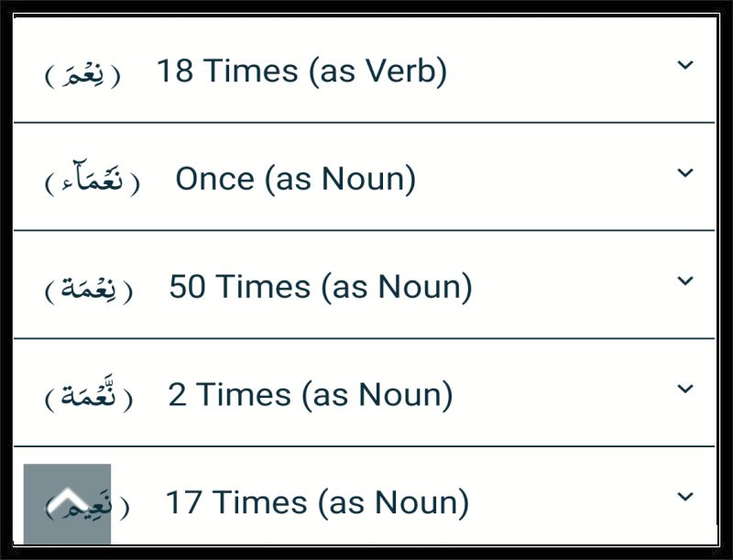Select the 'Once (as Noun)' label
733x560 pixels.
(x=295, y=179)
